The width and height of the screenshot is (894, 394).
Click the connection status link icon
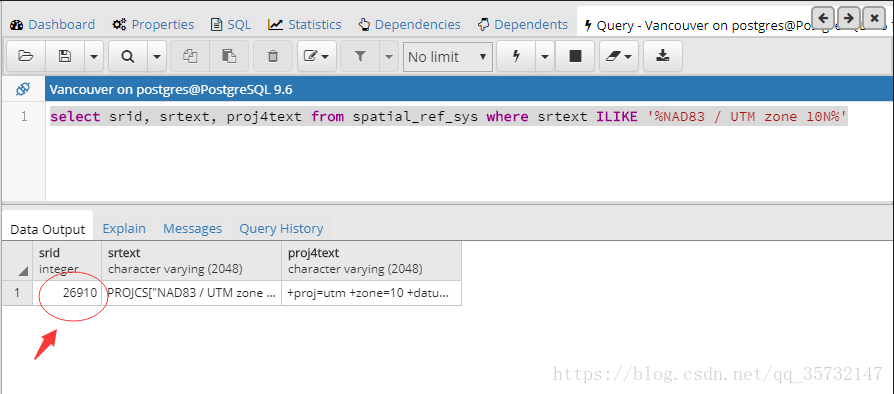(x=23, y=89)
